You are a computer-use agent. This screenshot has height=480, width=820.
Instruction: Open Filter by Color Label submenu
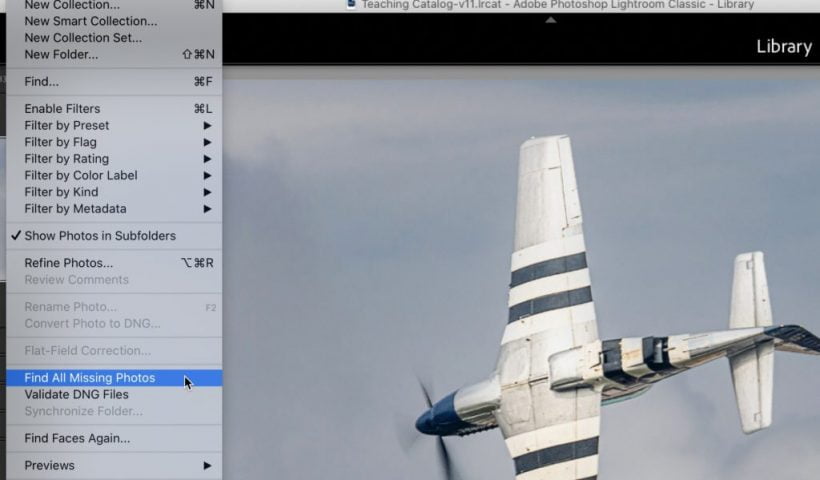tap(80, 175)
